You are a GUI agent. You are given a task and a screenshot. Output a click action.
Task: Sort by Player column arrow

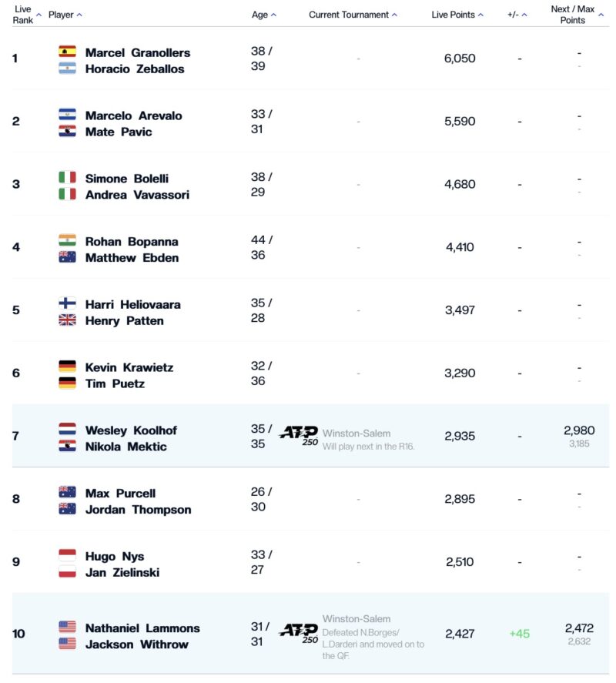(x=65, y=15)
